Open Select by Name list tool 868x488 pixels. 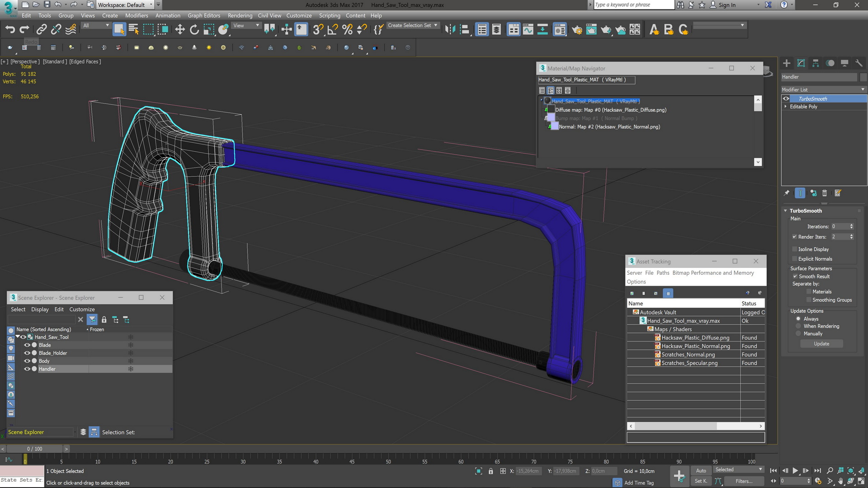coord(133,30)
